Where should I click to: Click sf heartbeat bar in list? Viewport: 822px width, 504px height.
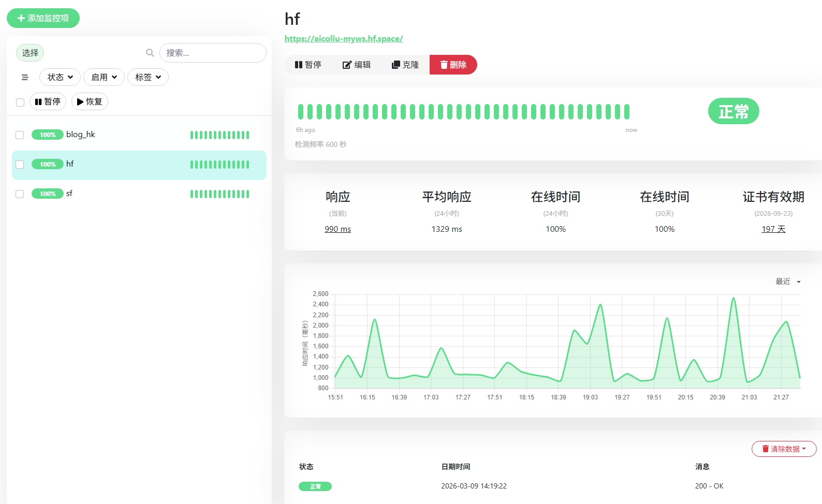click(x=220, y=194)
